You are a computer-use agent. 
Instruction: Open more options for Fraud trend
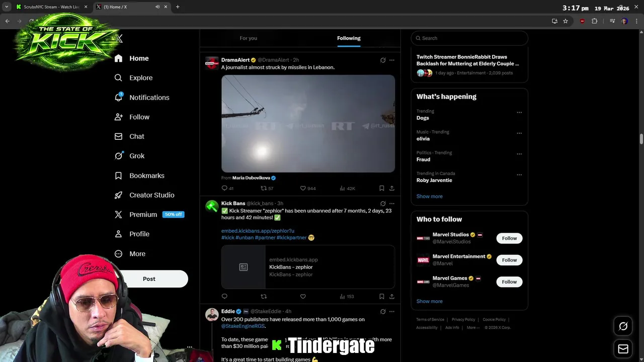(x=519, y=154)
